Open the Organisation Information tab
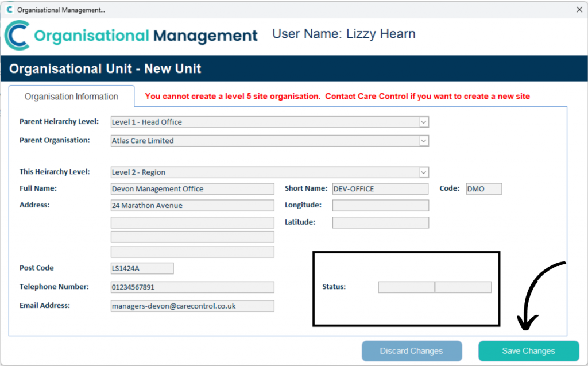Viewport: 588px width, 366px height. 71,97
